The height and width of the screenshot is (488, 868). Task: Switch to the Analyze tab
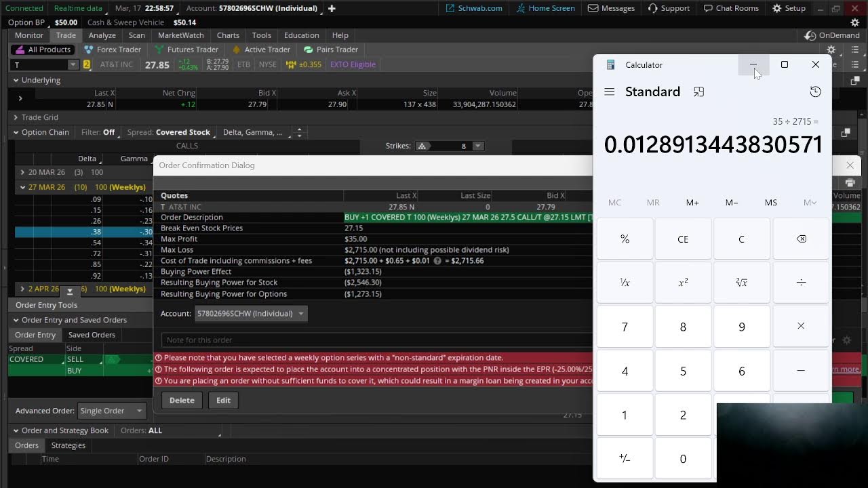tap(102, 35)
